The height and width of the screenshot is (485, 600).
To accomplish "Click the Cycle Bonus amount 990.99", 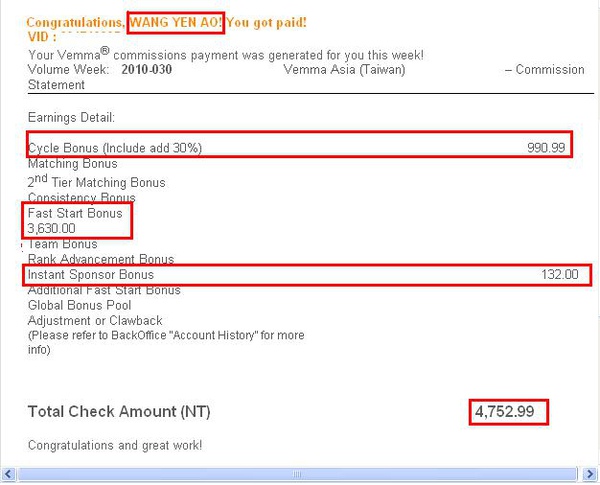I will [x=546, y=148].
